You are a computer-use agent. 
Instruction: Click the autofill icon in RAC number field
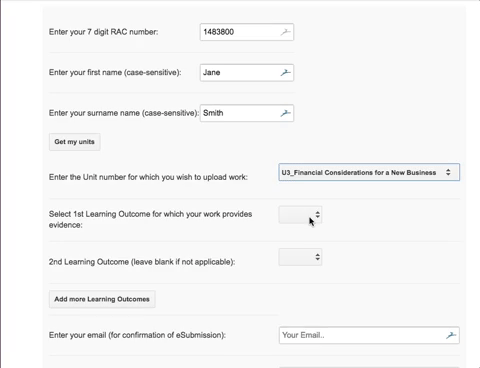pyautogui.click(x=285, y=32)
